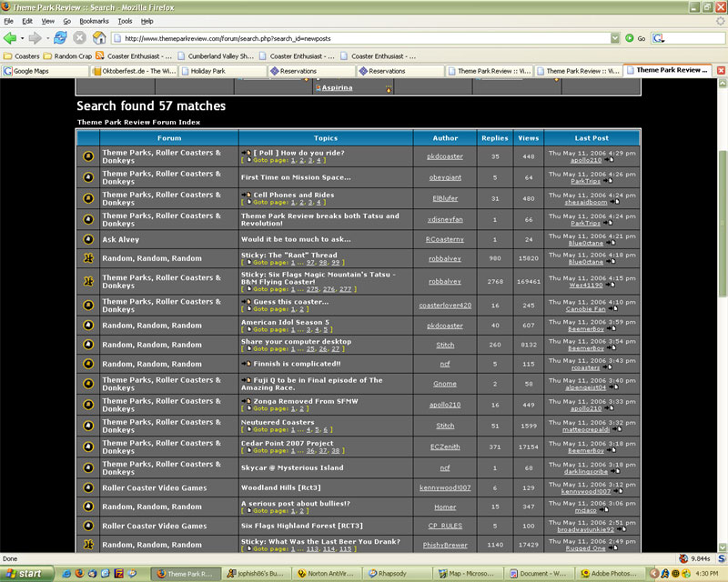Open author link coasterlover420
Screen dimensions: 728x582
click(445, 306)
